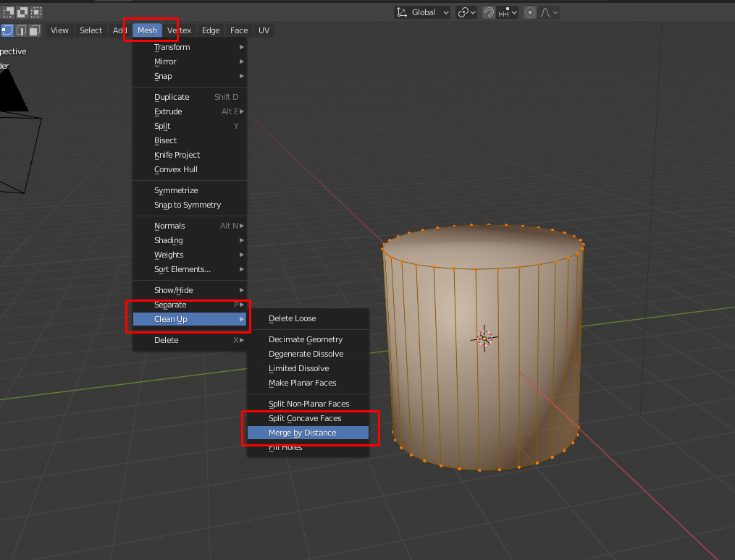
Task: Open proportional editing falloff dropdown
Action: click(x=550, y=12)
